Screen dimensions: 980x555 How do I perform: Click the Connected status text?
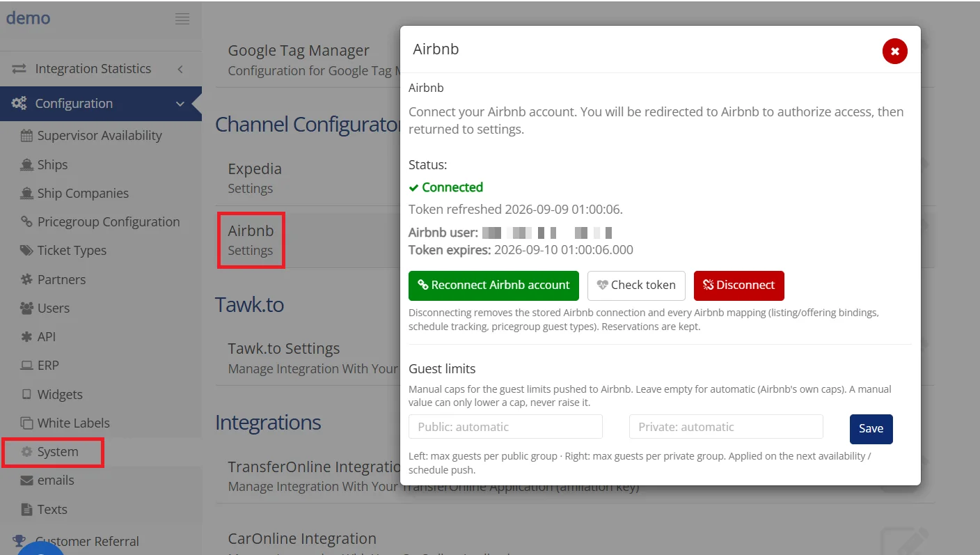452,187
